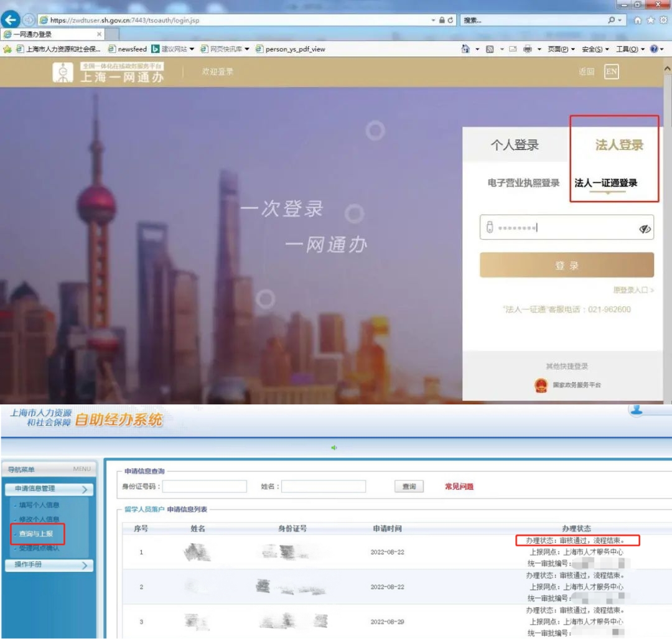
Task: Click in the 搜索 search box
Action: pos(534,20)
